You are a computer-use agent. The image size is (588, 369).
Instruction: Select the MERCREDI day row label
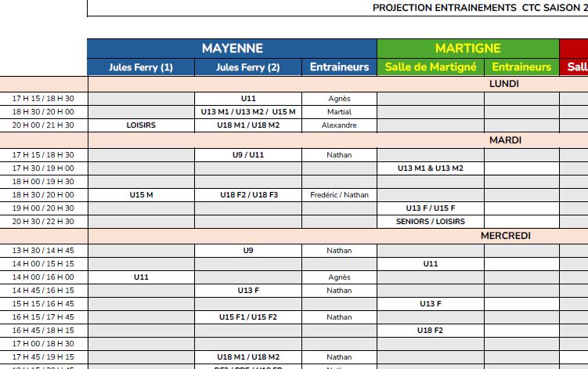tap(505, 236)
